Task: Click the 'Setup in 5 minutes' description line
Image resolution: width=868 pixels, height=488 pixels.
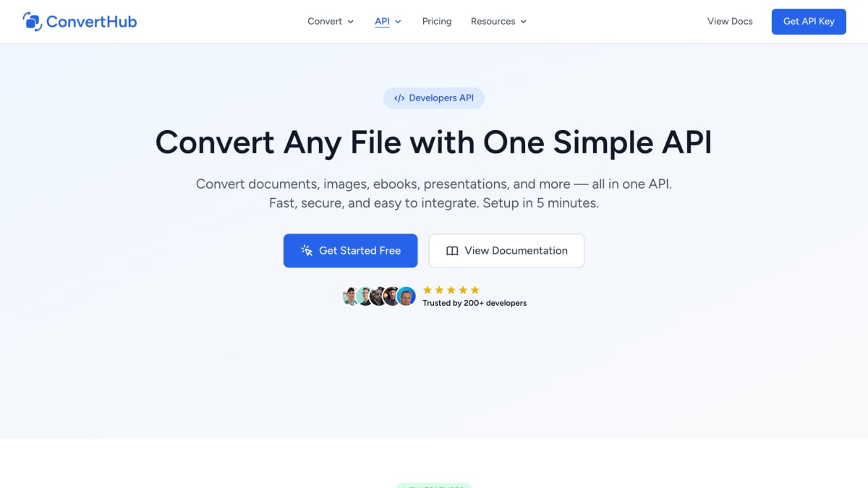Action: [x=434, y=203]
